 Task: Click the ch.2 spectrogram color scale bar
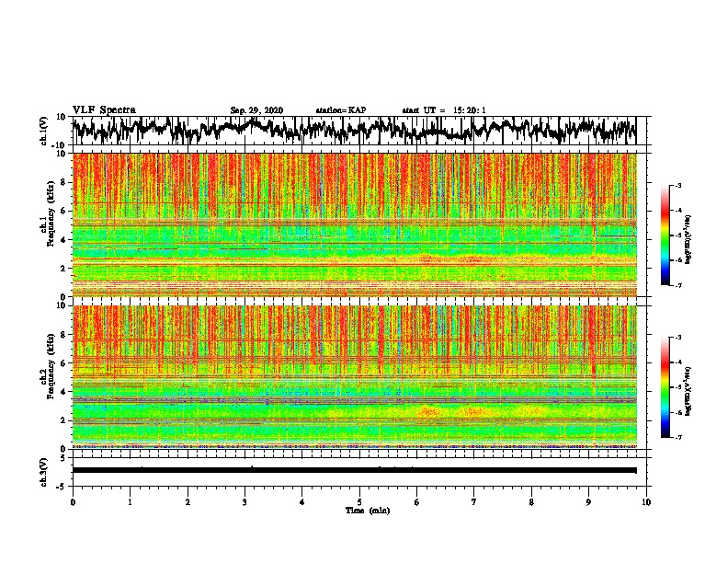[x=665, y=387]
